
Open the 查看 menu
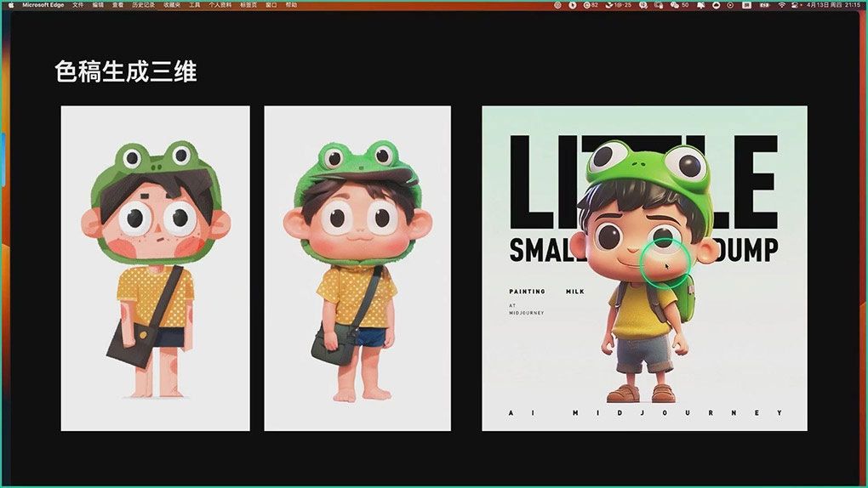[118, 4]
